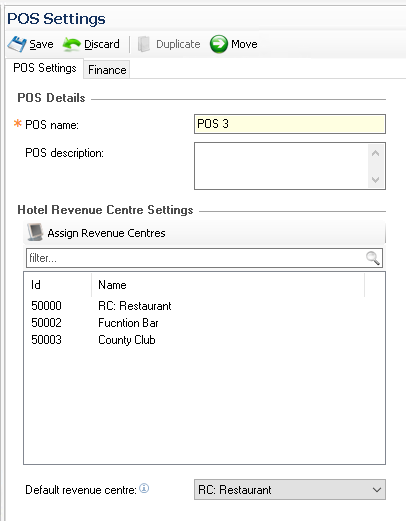
Task: Focus the POS name input field
Action: (290, 124)
